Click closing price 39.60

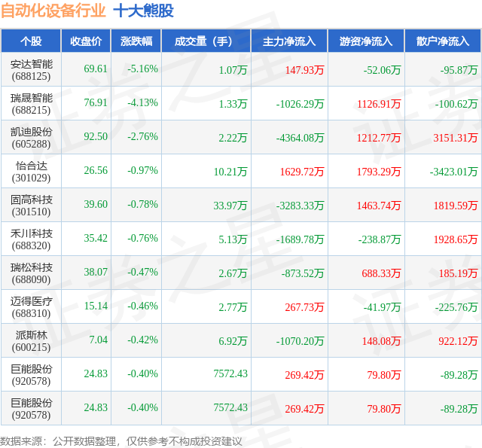click(96, 204)
